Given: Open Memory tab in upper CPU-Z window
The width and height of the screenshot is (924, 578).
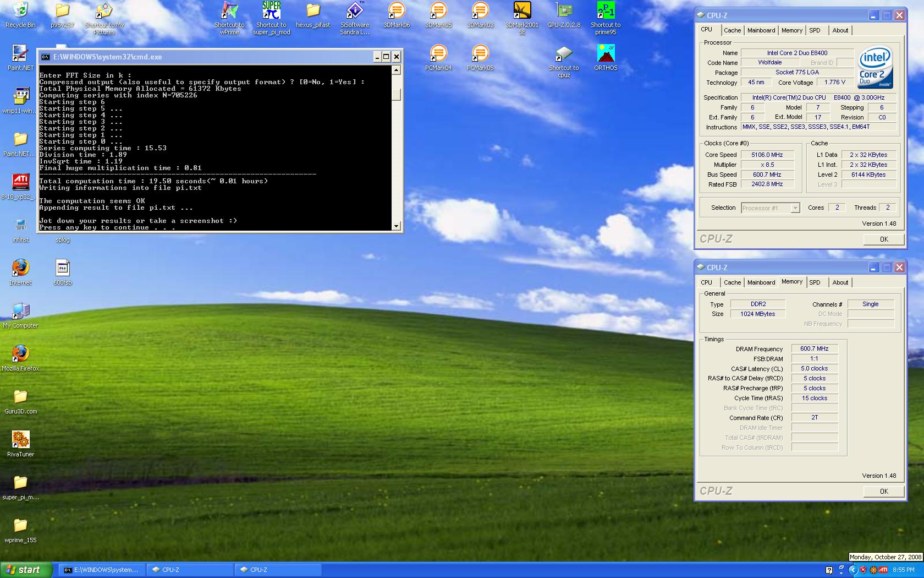Looking at the screenshot, I should pyautogui.click(x=791, y=30).
